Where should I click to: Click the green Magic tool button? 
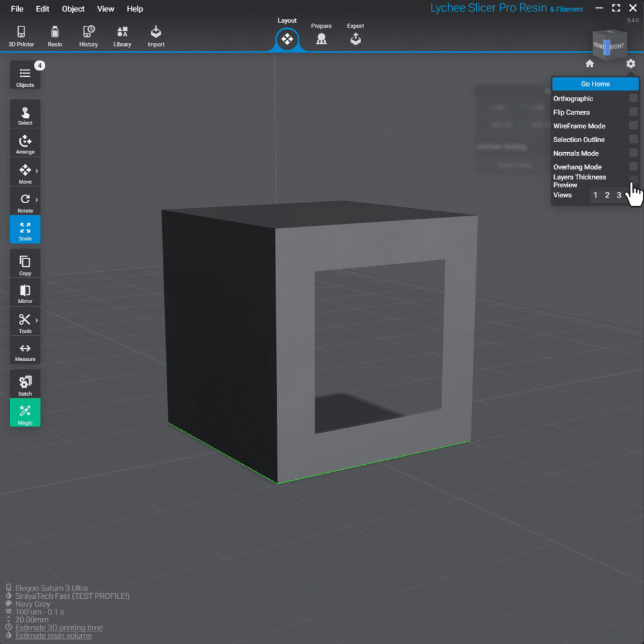25,413
